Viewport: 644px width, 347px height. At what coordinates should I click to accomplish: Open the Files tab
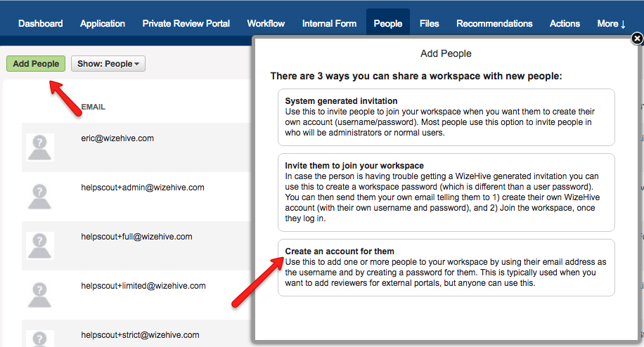[x=429, y=24]
